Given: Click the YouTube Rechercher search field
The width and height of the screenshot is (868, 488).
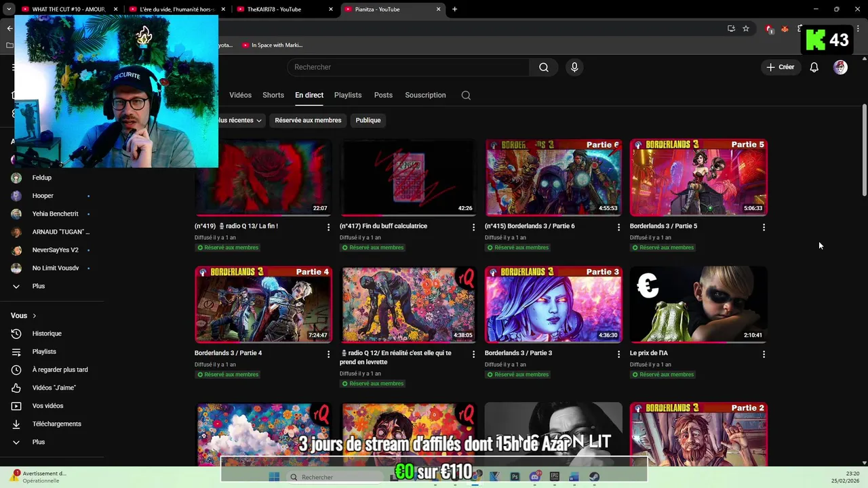Looking at the screenshot, I should pyautogui.click(x=408, y=67).
